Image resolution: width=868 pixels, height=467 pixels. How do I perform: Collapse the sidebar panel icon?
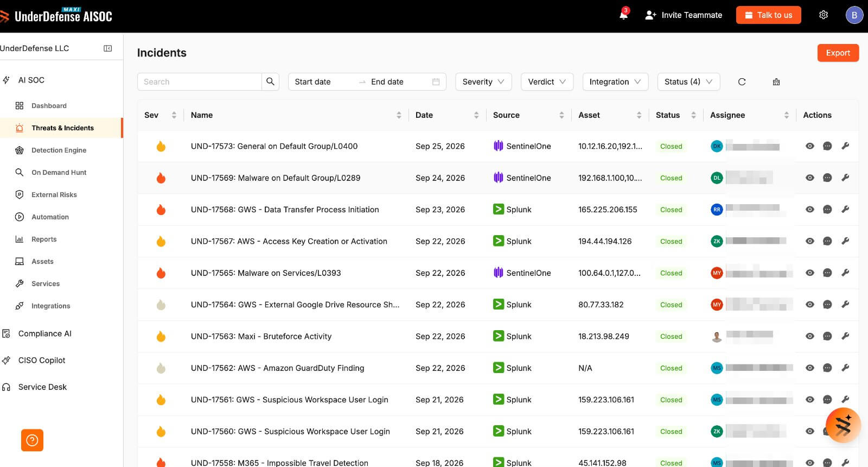coord(108,48)
